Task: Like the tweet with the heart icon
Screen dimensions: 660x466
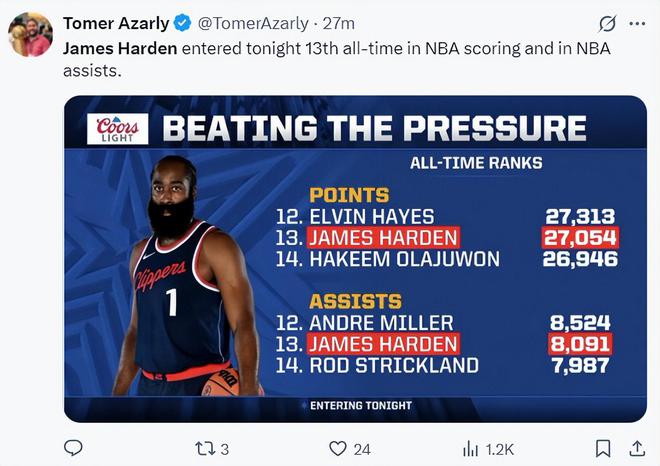Action: point(338,449)
